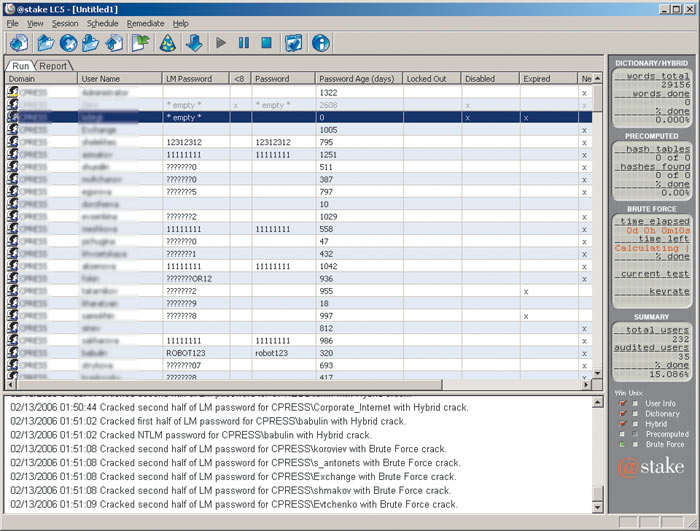Sort by the Password Age (days) column header
700x531 pixels.
pos(359,79)
